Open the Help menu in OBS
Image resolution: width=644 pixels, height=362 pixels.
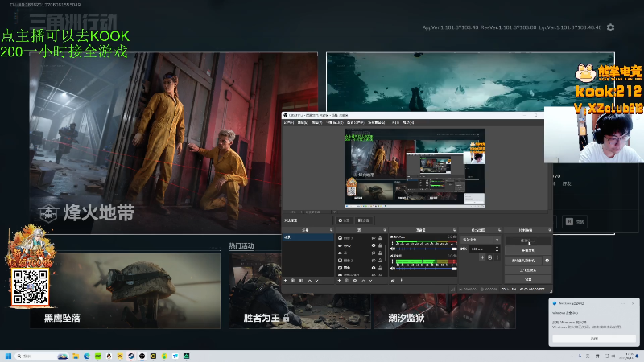click(x=408, y=122)
